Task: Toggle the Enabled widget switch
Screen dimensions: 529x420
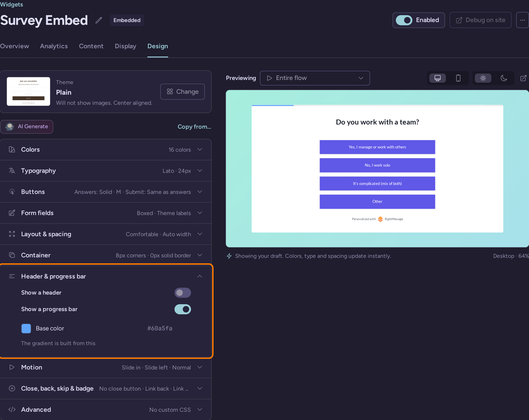Action: click(x=404, y=20)
